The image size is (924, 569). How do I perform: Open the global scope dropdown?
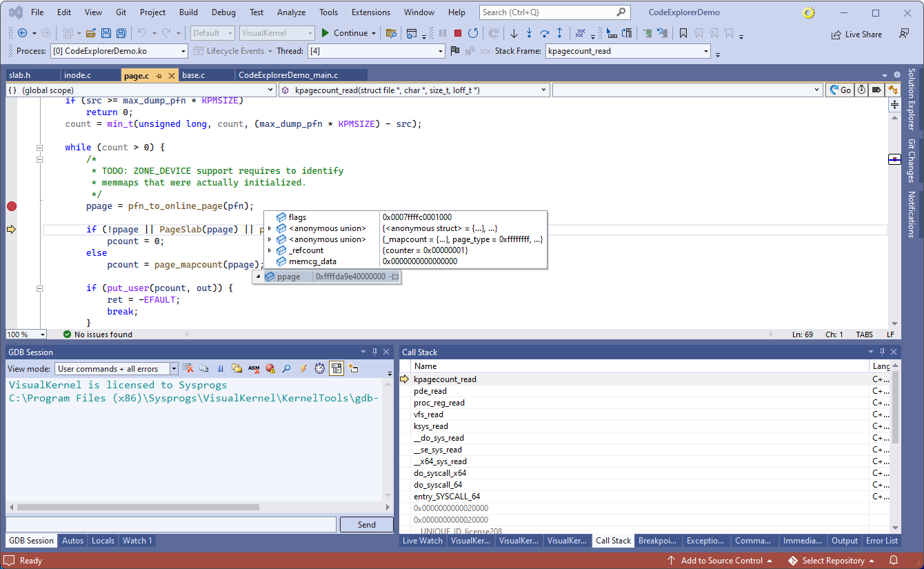point(141,90)
